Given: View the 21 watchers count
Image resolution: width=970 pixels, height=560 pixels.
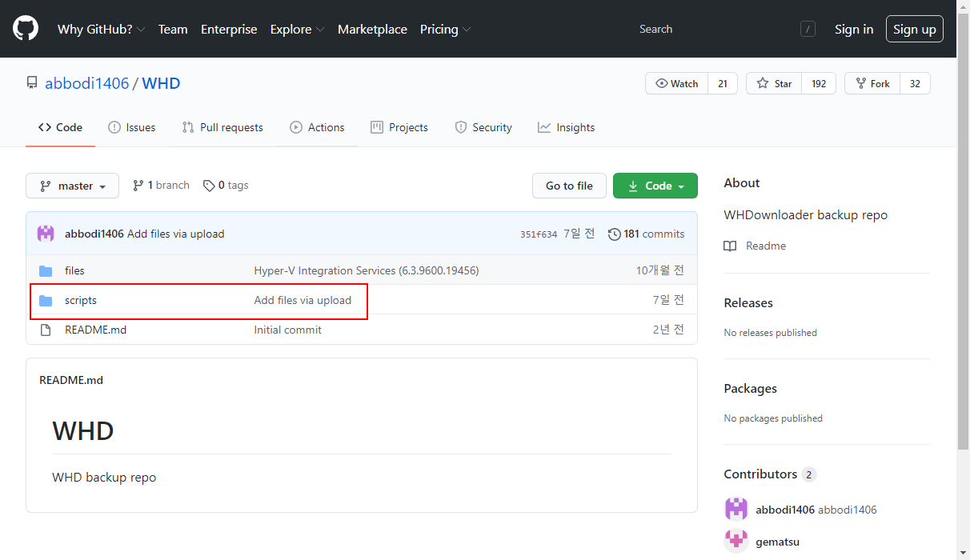Looking at the screenshot, I should [723, 83].
